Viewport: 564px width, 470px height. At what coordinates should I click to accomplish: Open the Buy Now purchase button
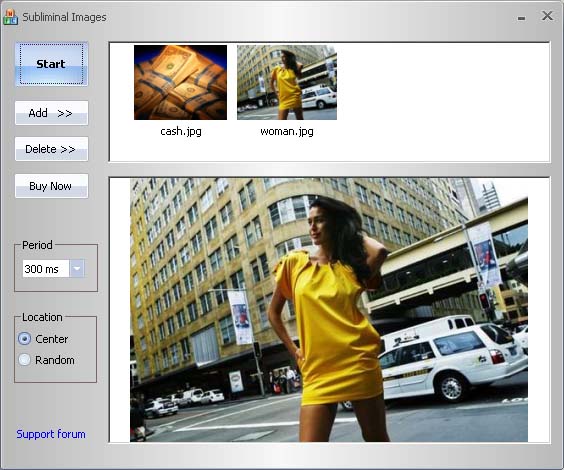coord(51,186)
